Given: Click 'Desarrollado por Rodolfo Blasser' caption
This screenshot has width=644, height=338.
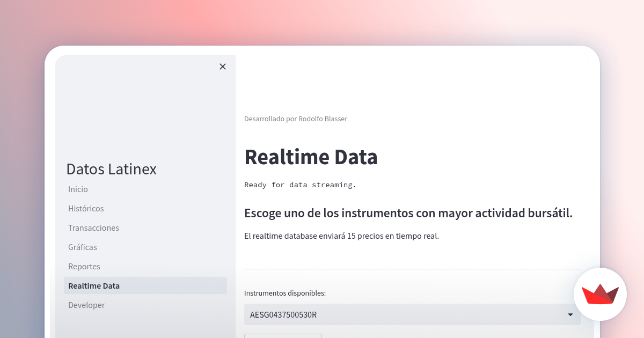Looking at the screenshot, I should tap(296, 119).
